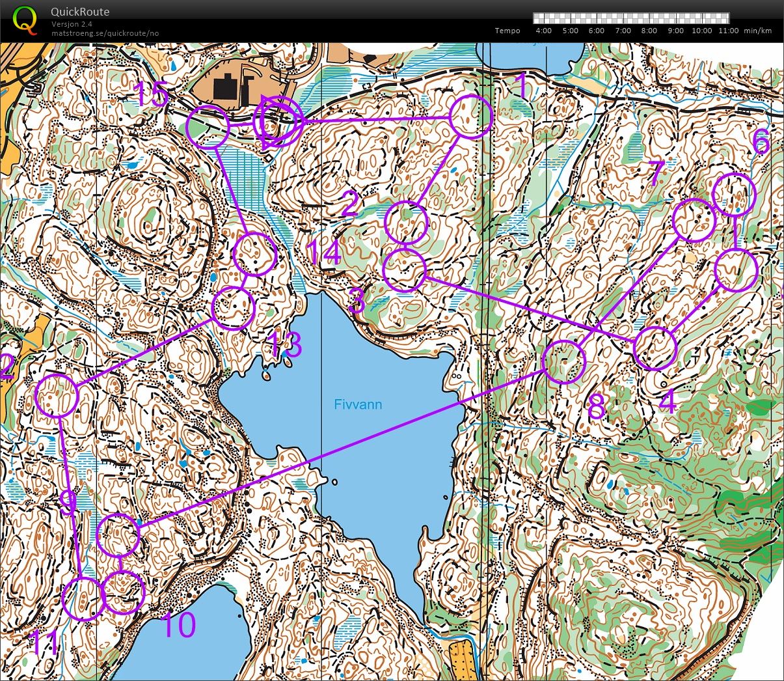The width and height of the screenshot is (784, 681).
Task: Click the purple control number 7
Action: point(655,173)
